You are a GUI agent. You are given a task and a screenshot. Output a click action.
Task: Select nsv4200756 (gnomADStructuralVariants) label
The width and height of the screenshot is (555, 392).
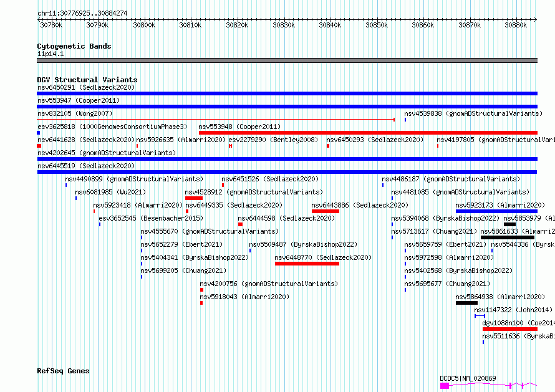pyautogui.click(x=269, y=284)
